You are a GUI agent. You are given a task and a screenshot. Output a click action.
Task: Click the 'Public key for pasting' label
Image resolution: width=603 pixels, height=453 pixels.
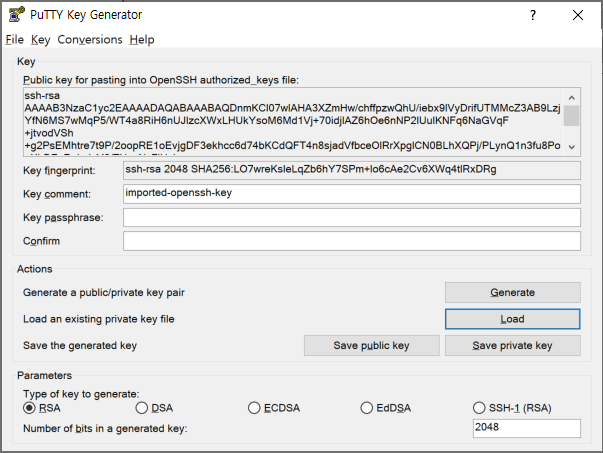(x=161, y=80)
